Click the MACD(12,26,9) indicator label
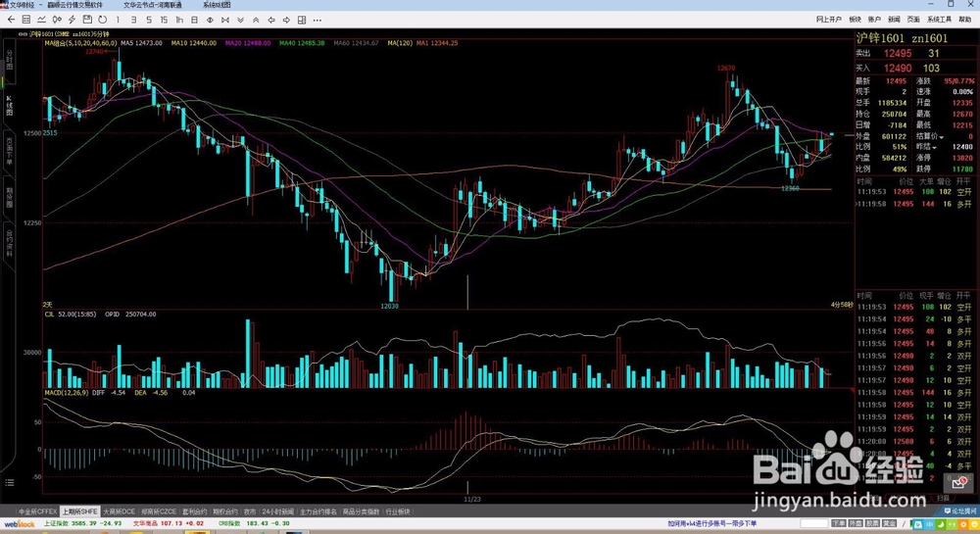This screenshot has height=534, width=980. (66, 393)
